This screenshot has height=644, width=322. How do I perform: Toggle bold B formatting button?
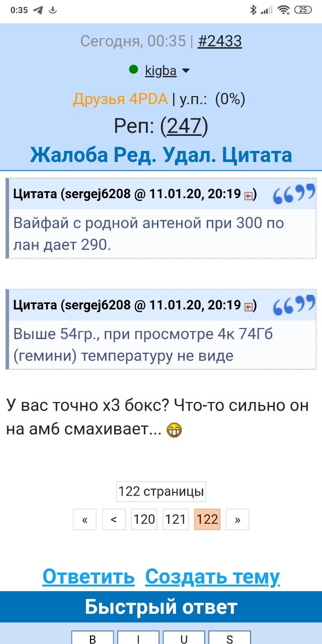pos(93,638)
